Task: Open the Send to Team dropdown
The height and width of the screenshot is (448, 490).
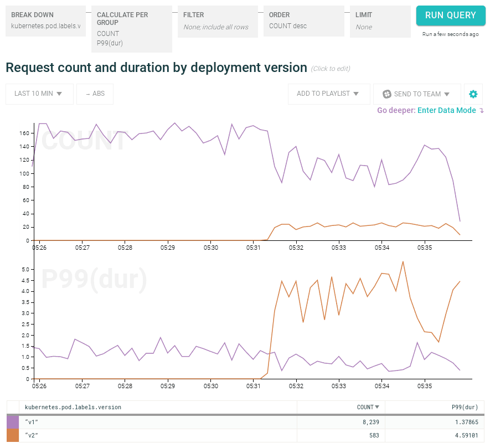Action: coord(417,94)
